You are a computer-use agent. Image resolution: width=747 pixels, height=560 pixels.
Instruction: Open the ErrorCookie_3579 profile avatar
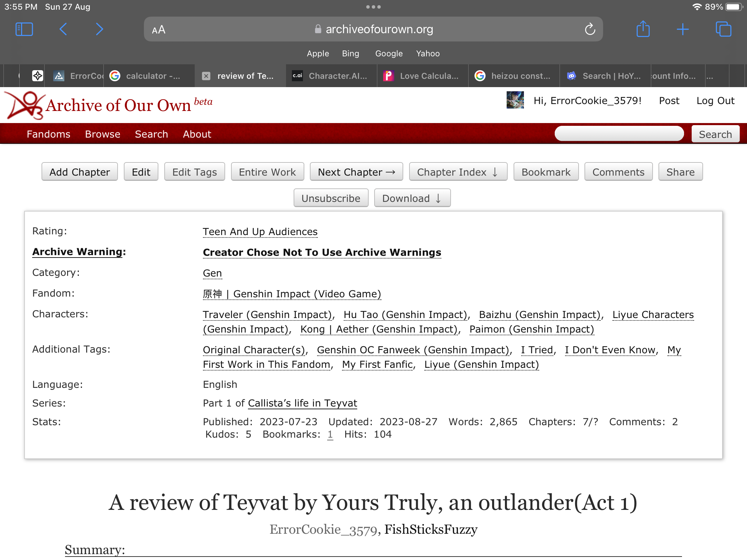[515, 100]
